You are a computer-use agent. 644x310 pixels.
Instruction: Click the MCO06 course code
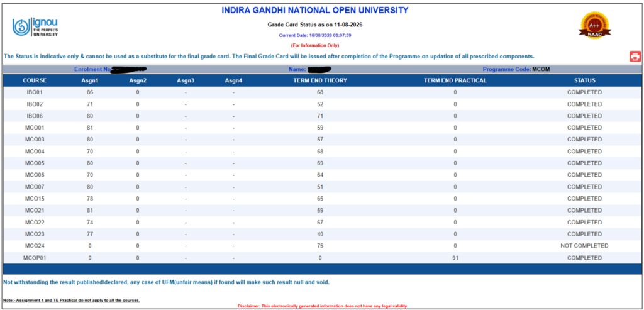pyautogui.click(x=35, y=175)
